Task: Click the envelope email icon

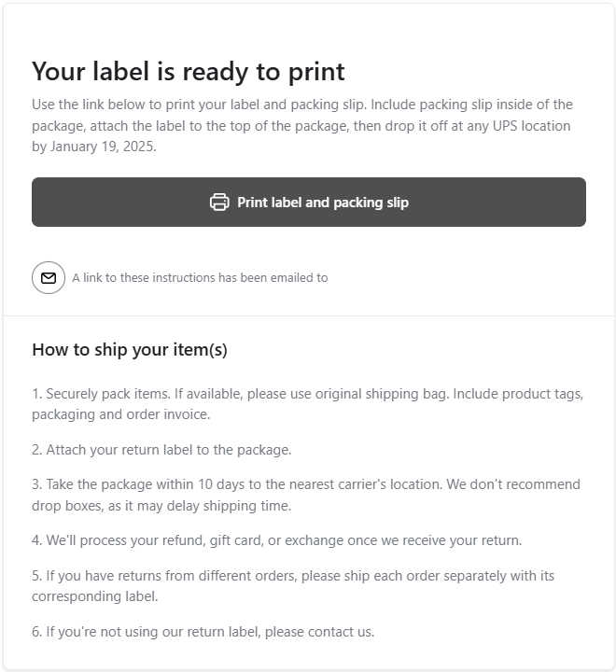Action: 49,277
